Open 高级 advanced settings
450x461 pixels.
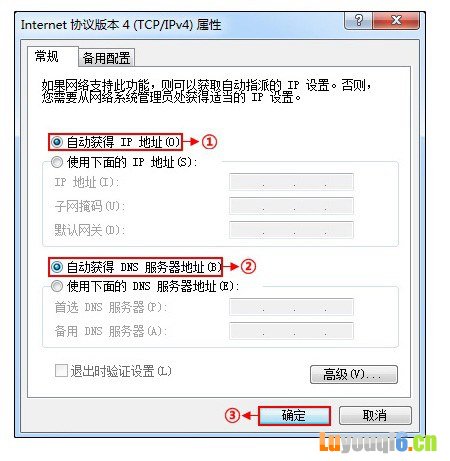click(x=353, y=374)
